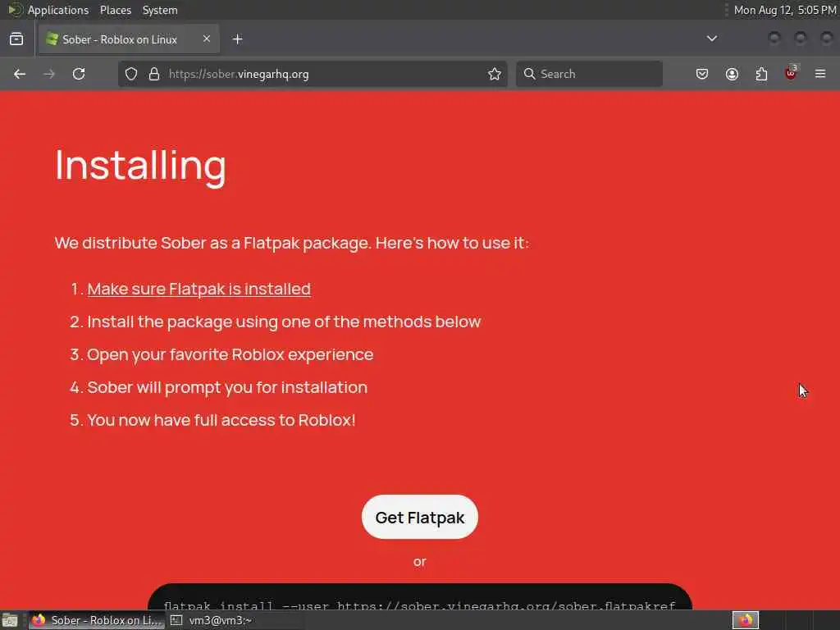Screen dimensions: 840x630
Task: Reload the current page
Action: (x=79, y=74)
